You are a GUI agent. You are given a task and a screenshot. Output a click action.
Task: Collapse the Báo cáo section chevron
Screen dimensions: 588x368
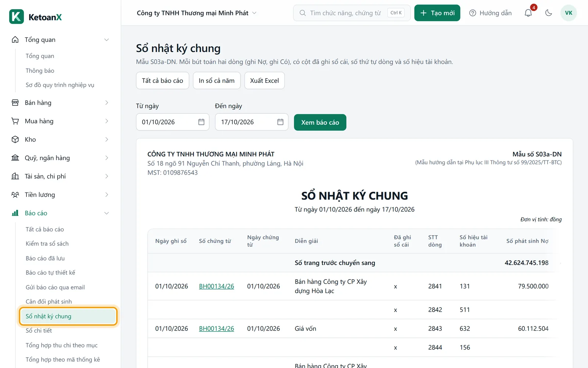click(x=107, y=213)
